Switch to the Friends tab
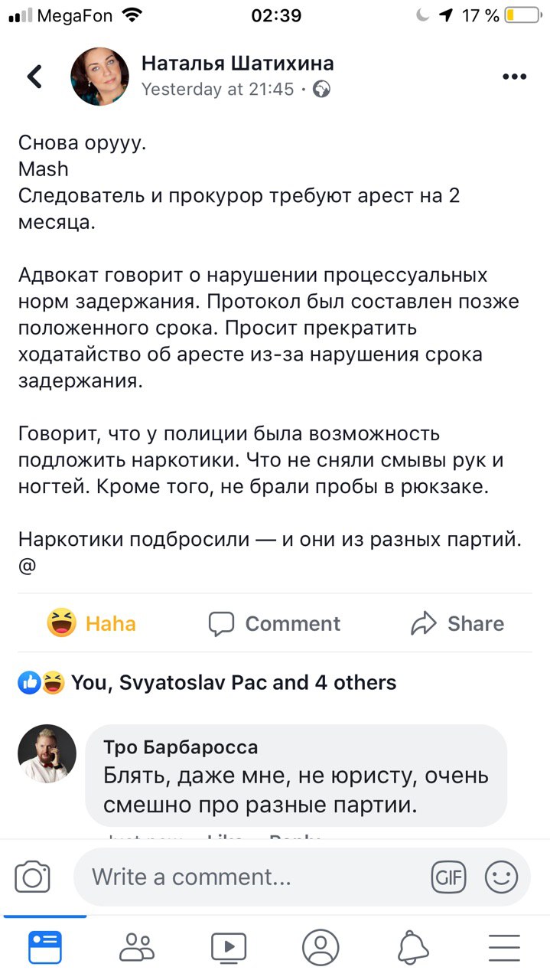550x980 pixels. 137,947
